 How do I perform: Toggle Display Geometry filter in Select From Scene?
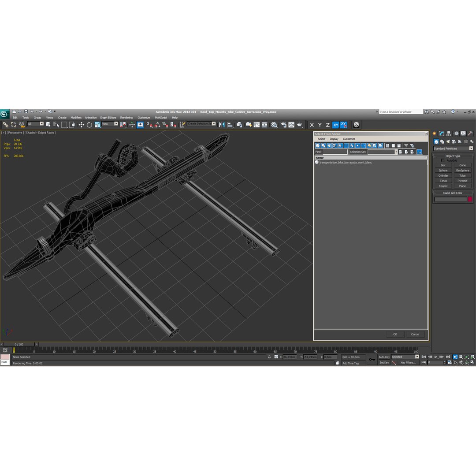pyautogui.click(x=318, y=146)
